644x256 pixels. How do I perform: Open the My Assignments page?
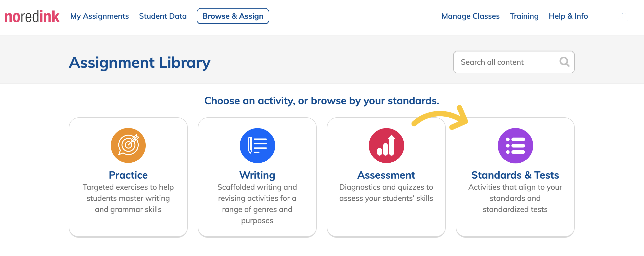point(99,16)
